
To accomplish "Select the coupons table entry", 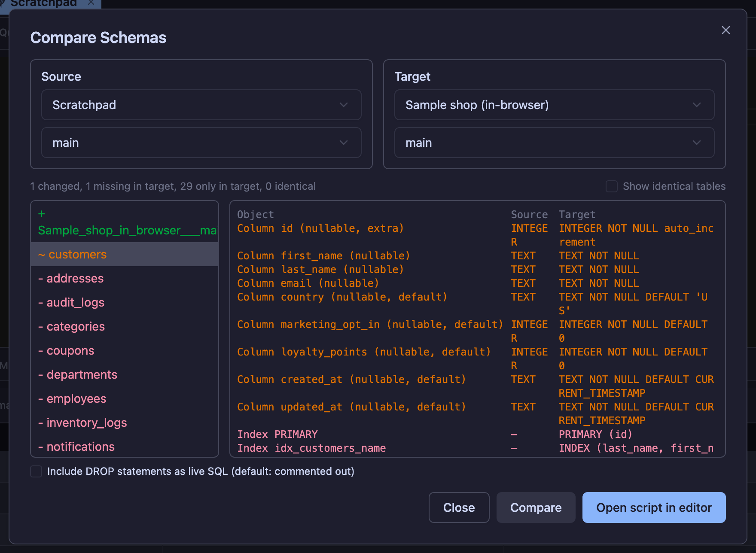I will [125, 350].
